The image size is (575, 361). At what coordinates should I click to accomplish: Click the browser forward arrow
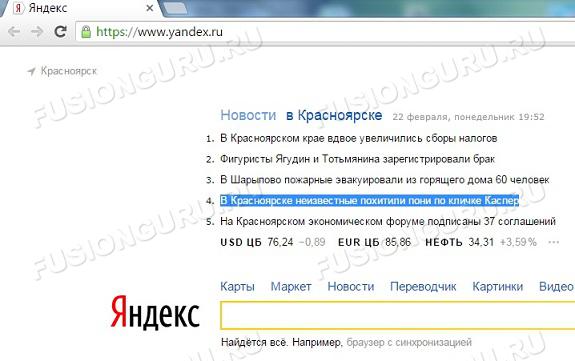tap(37, 32)
